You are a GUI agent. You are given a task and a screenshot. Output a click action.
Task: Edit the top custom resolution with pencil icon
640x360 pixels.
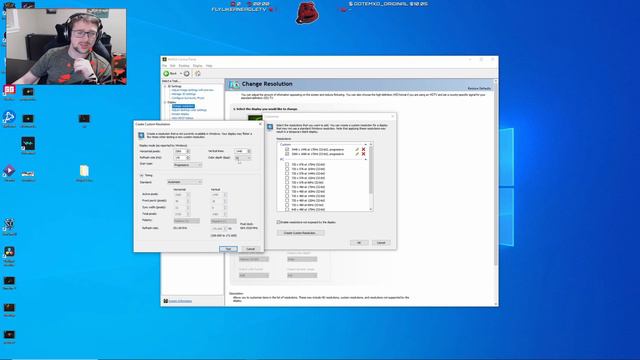click(357, 149)
